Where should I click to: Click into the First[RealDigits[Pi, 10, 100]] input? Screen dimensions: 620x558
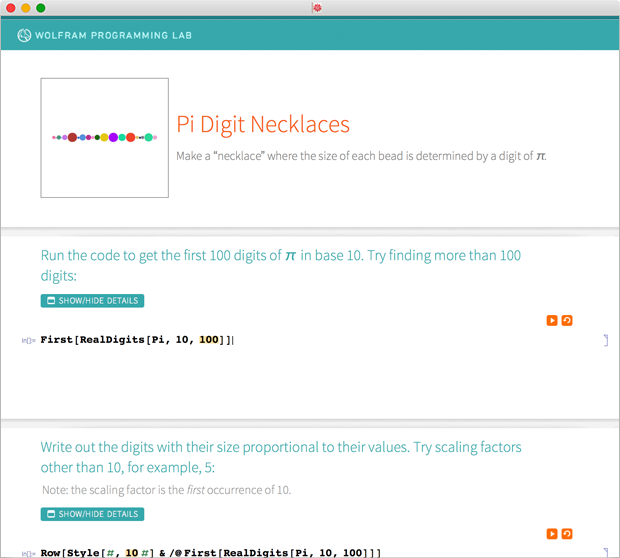click(136, 340)
